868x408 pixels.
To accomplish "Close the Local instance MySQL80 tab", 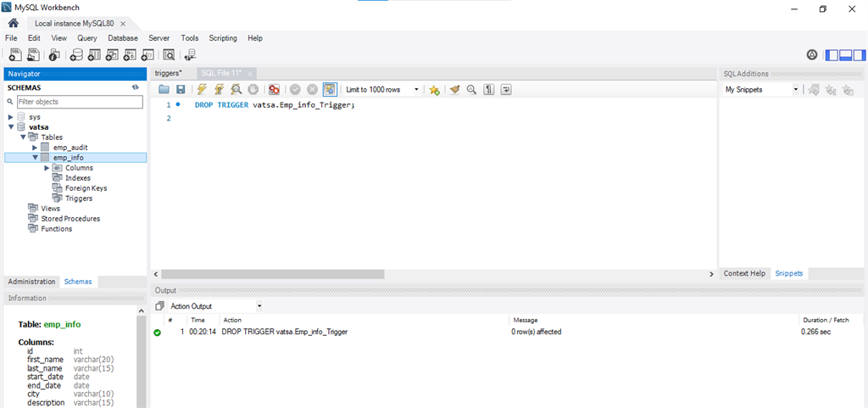I will (x=123, y=24).
